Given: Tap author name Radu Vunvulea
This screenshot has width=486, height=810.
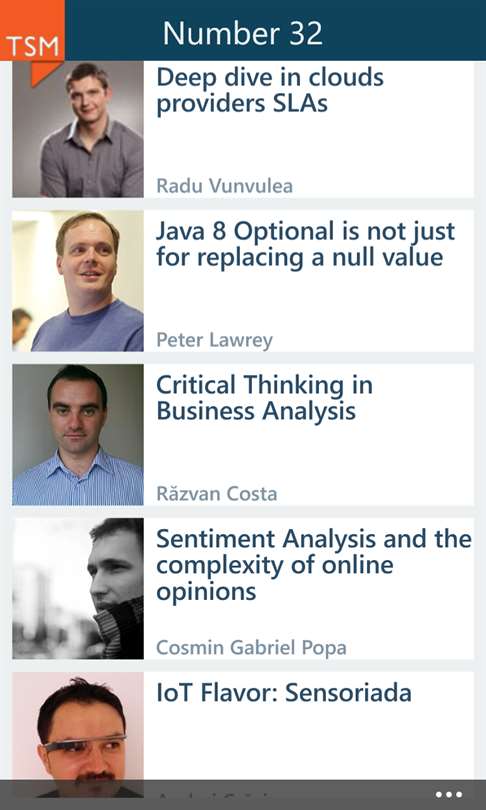Looking at the screenshot, I should 224,186.
